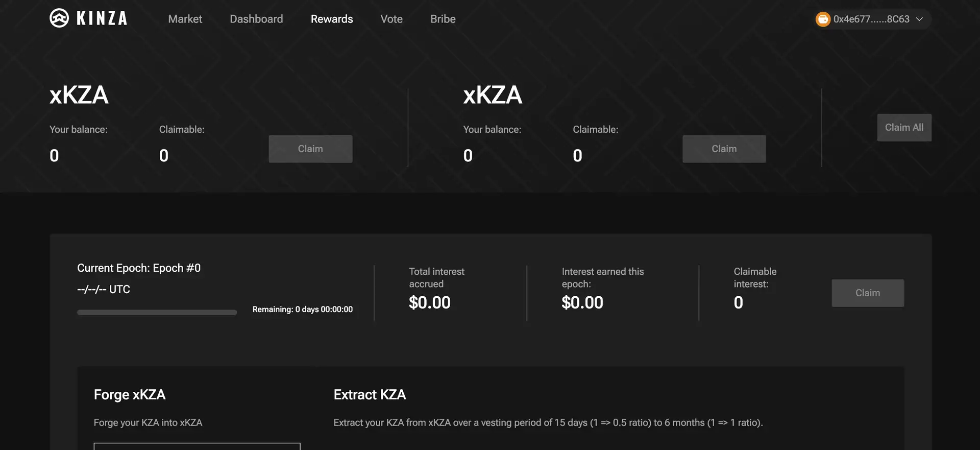
Task: Click the epoch progress bar
Action: pyautogui.click(x=157, y=312)
